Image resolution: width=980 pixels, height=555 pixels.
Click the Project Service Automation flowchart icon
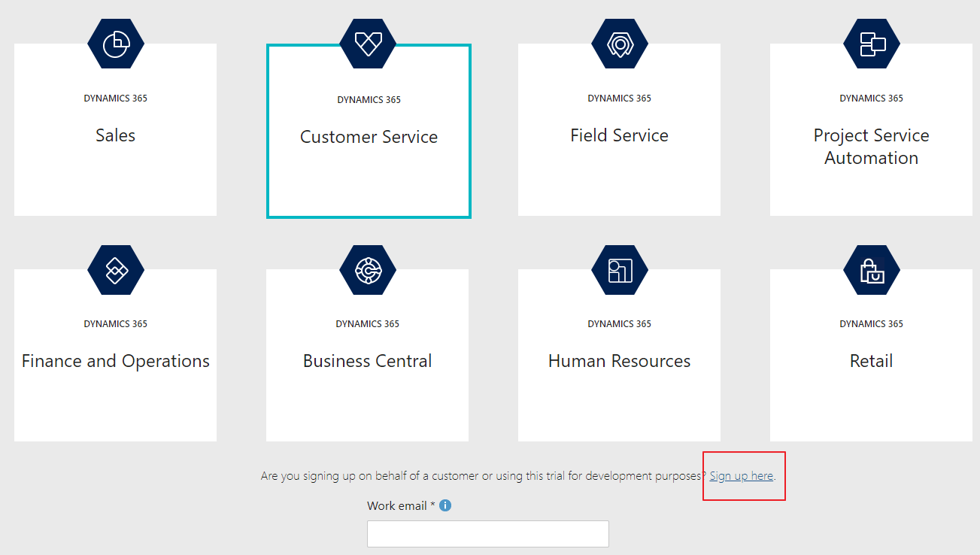tap(871, 44)
